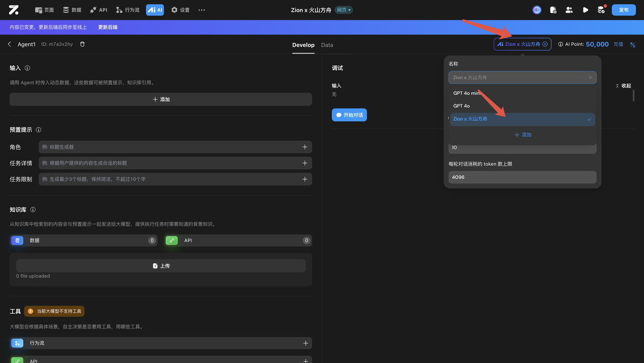Image resolution: width=644 pixels, height=363 pixels.
Task: Click the Zion logo in top-left corner
Action: pyautogui.click(x=14, y=10)
